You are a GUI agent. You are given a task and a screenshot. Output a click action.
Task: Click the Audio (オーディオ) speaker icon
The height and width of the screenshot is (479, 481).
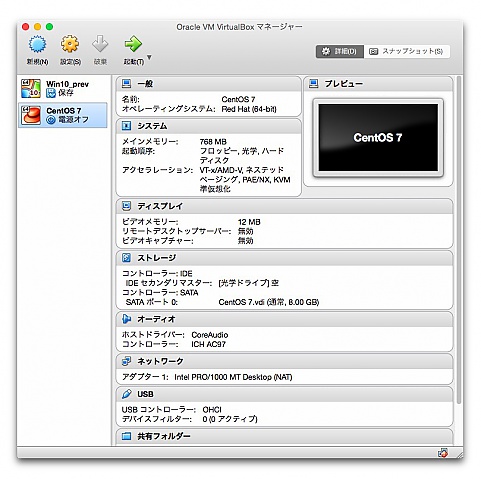[126, 319]
